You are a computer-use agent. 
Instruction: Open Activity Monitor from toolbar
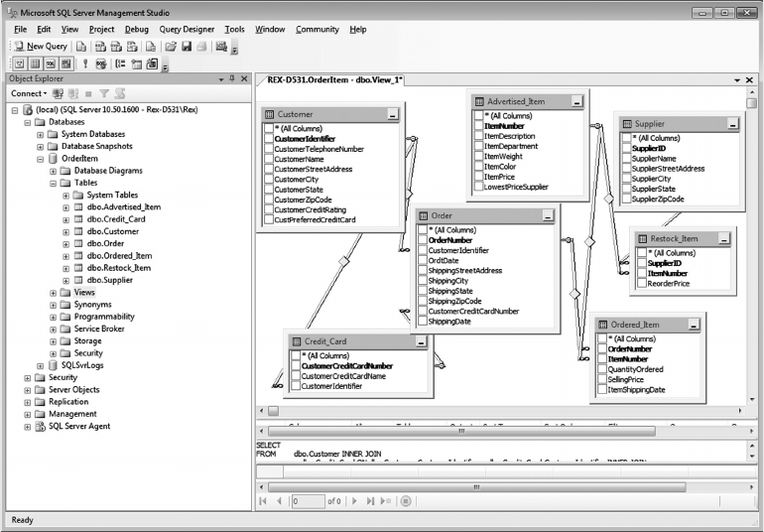[221, 47]
